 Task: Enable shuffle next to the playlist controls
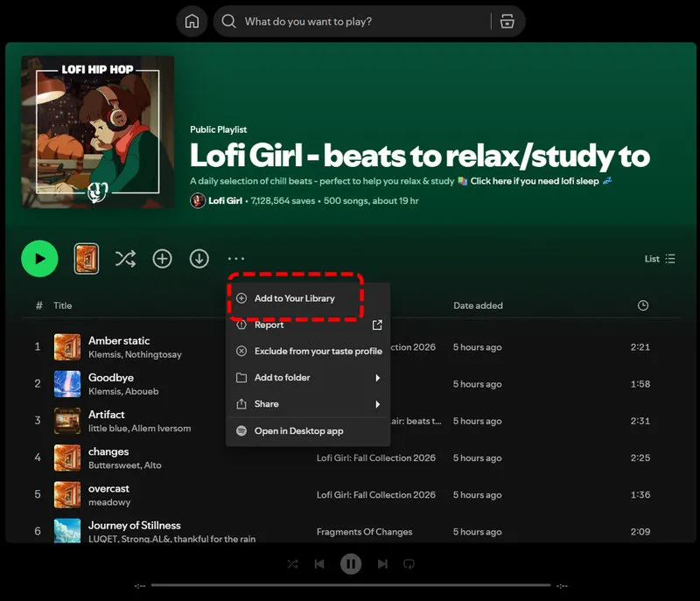125,259
